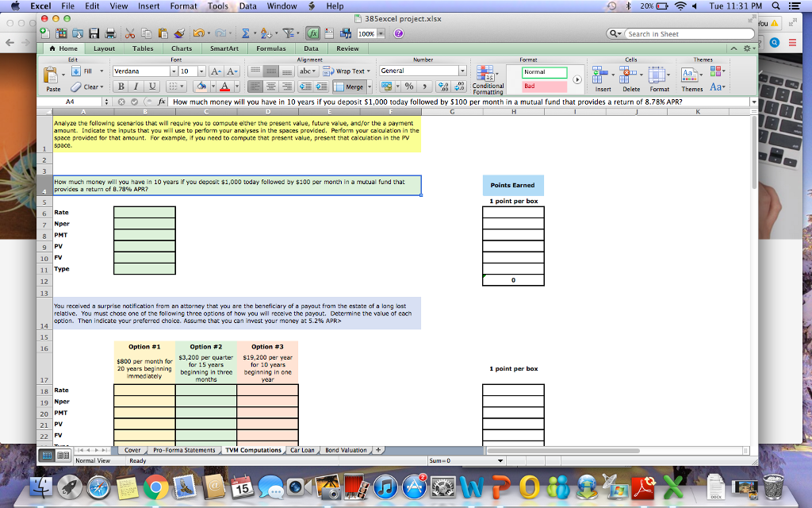The image size is (812, 508).
Task: Click the Themes button
Action: [691, 79]
